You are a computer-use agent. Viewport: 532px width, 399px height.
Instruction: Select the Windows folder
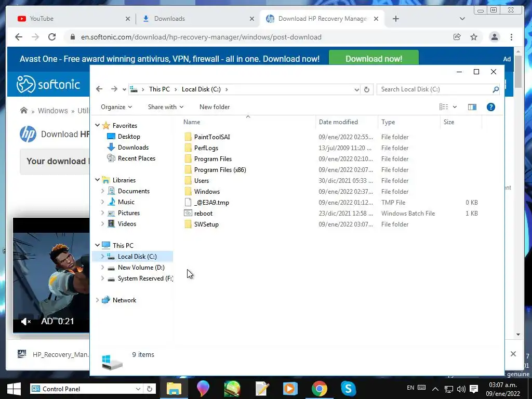[207, 191]
